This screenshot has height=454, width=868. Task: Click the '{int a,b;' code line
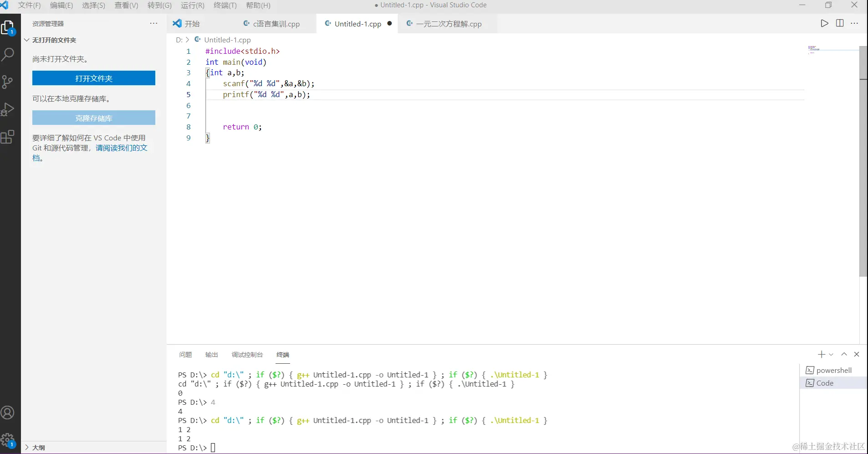[x=225, y=72]
